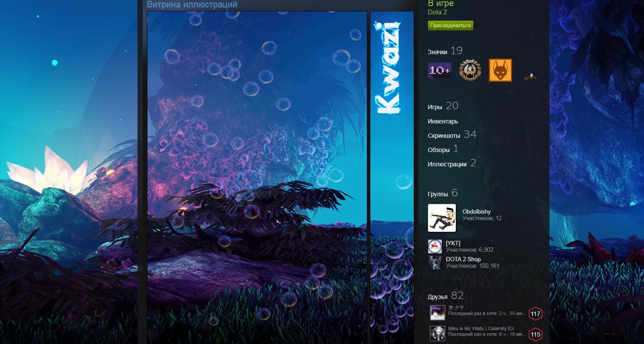The width and height of the screenshot is (644, 344).
Task: Open the [YKT] group avatar icon
Action: [x=435, y=247]
